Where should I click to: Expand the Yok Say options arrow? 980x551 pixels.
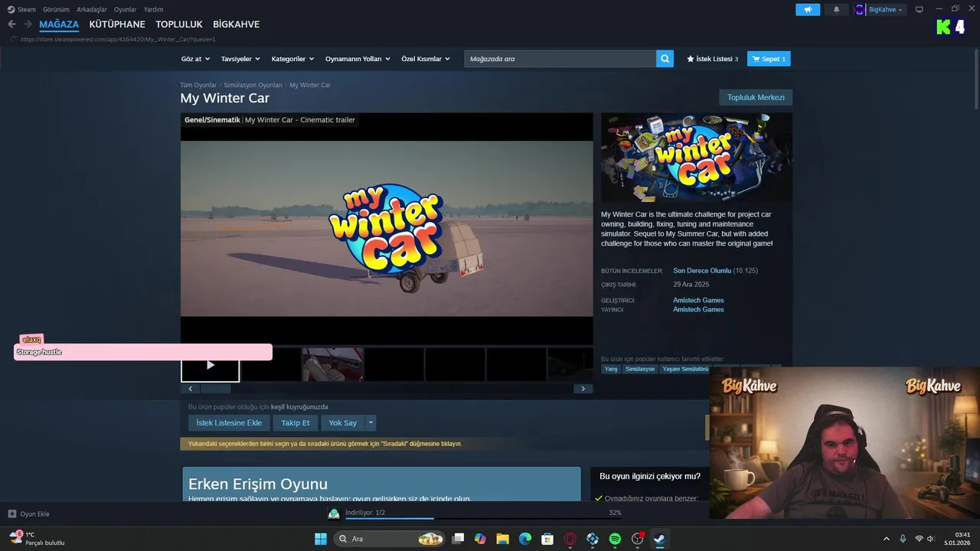tap(371, 422)
